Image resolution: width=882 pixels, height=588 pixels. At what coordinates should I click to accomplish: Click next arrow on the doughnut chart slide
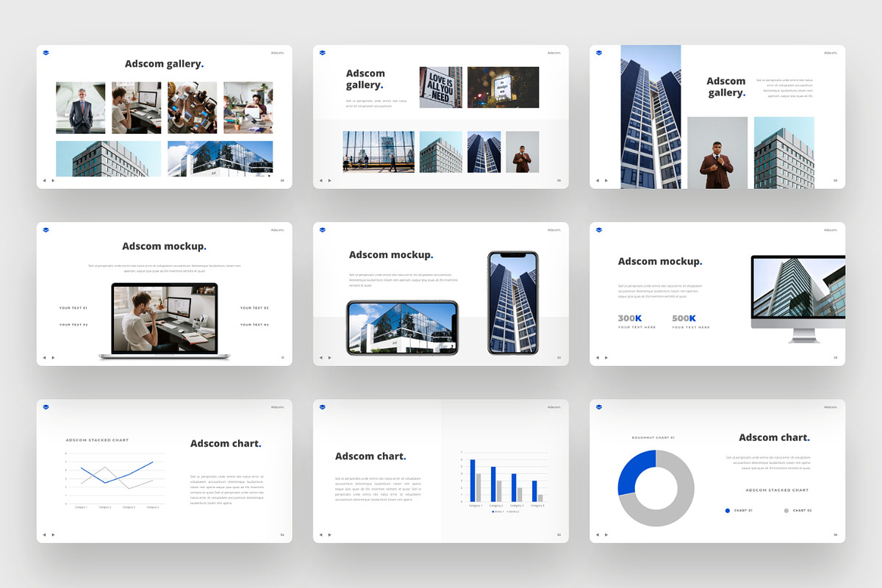[x=606, y=534]
